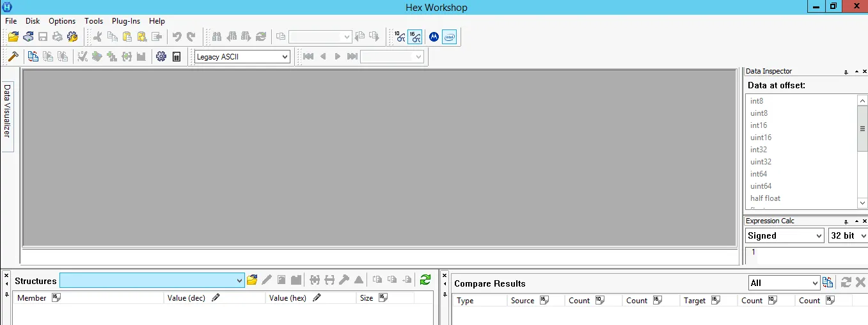The image size is (868, 325).
Task: Select half float in Data Inspector
Action: pyautogui.click(x=766, y=198)
